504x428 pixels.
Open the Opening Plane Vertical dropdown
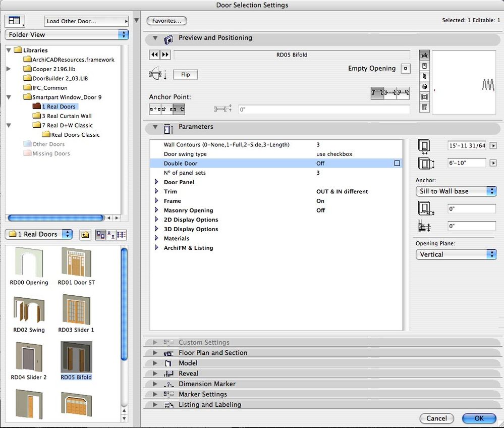(456, 254)
